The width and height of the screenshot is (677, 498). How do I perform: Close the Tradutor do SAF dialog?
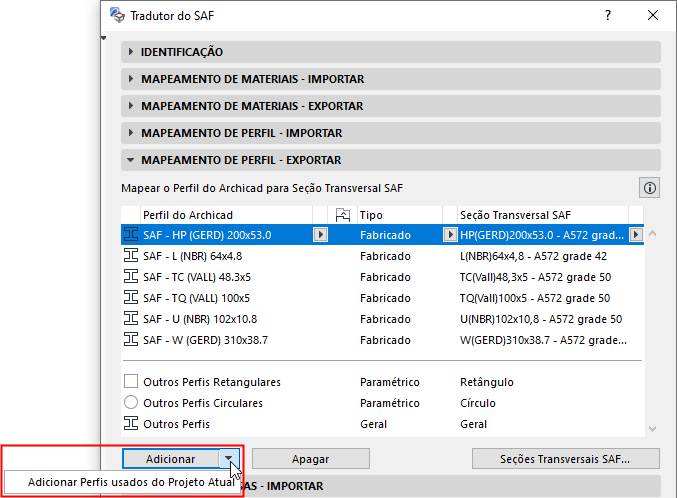pos(653,16)
